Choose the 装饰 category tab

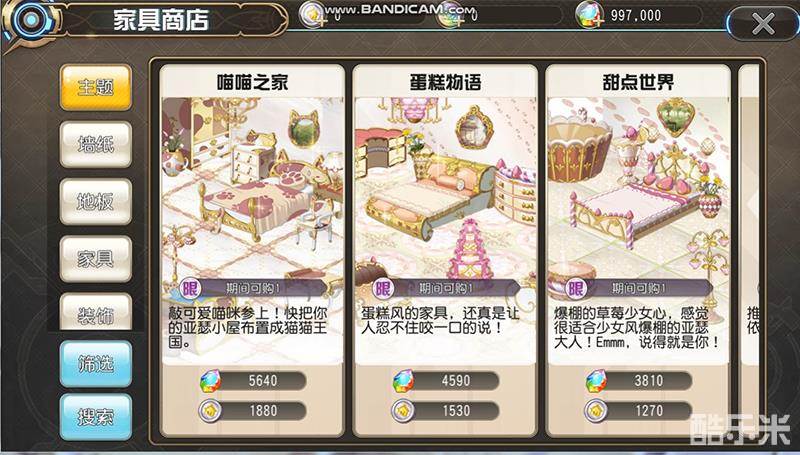95,312
